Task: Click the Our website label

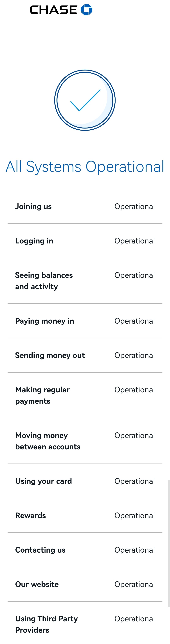Action: point(37,584)
